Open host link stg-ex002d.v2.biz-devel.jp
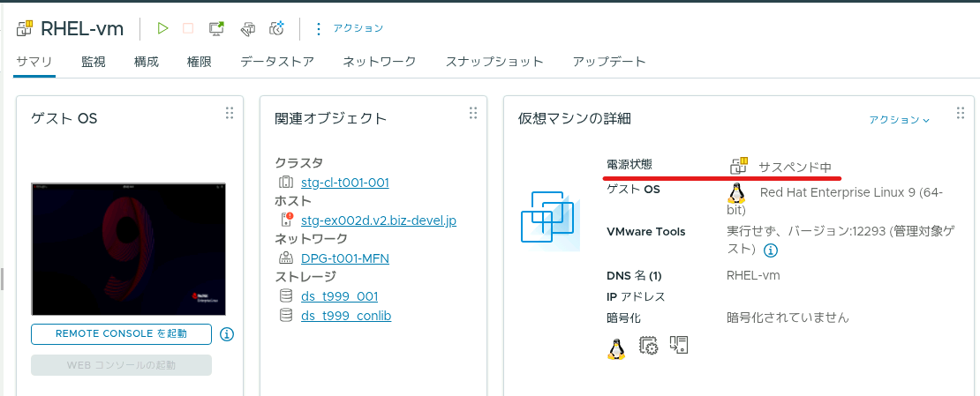The height and width of the screenshot is (396, 980). coord(379,220)
